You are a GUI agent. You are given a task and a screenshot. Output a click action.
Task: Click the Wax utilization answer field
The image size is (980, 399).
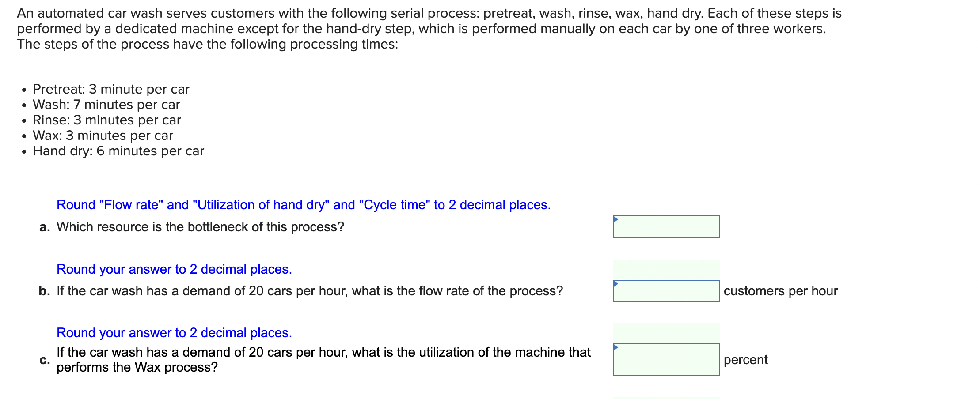click(x=666, y=360)
